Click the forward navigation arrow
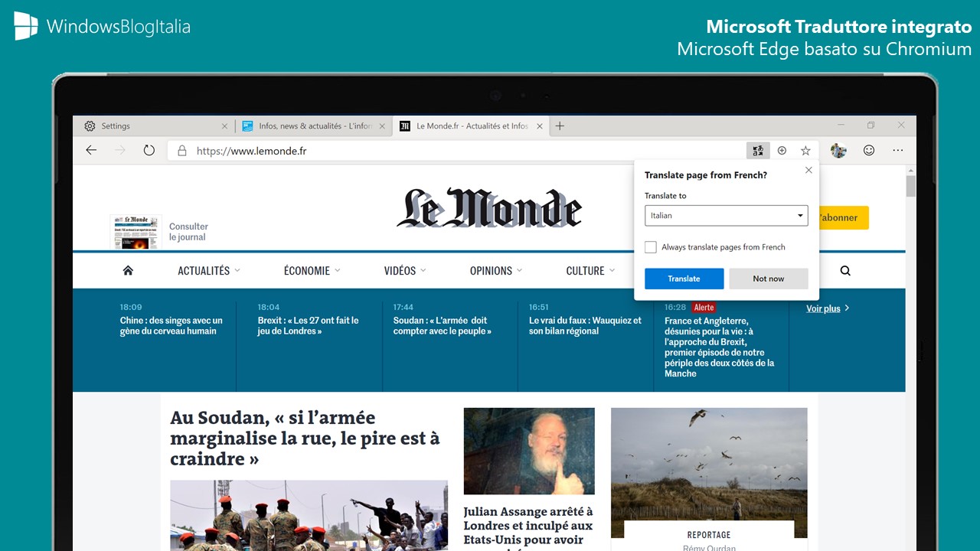 click(x=119, y=151)
